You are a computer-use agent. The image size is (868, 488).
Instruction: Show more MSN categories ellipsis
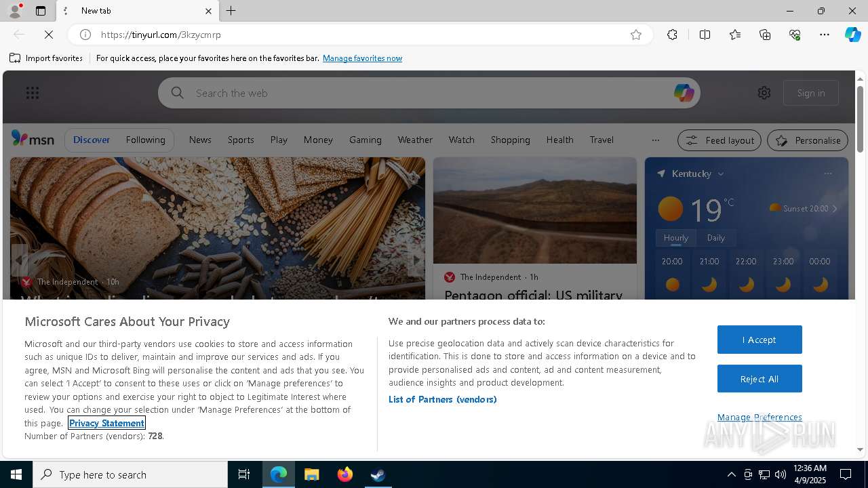[655, 140]
